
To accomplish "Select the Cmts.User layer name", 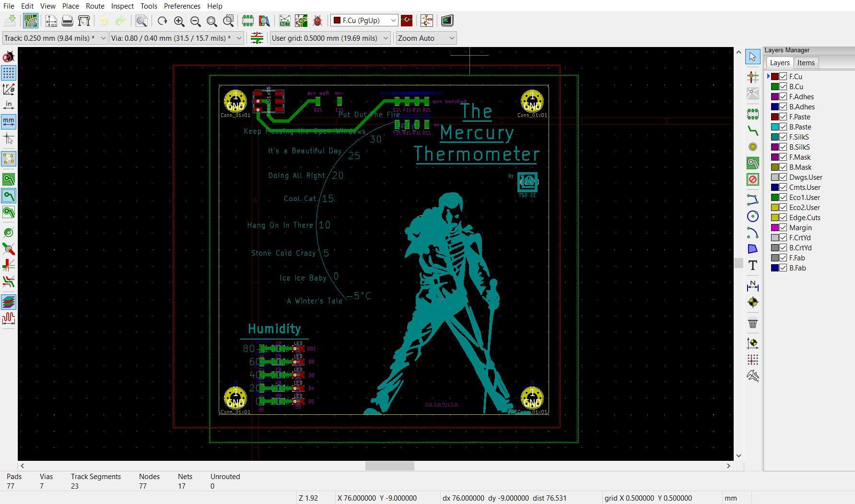I will [805, 187].
